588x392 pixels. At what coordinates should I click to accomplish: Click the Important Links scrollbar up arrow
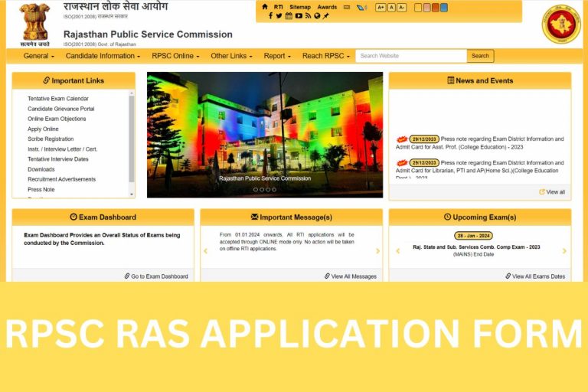point(132,93)
